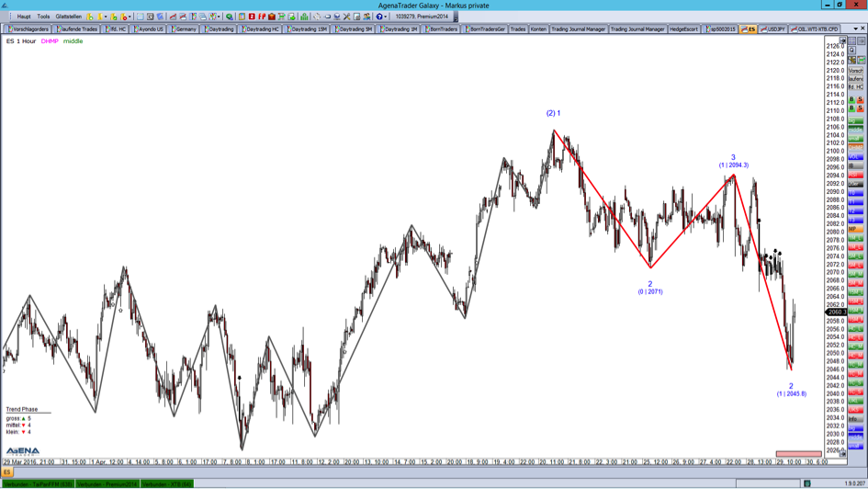Open the crossed tools settings icon
This screenshot has height=489, width=868.
(346, 17)
